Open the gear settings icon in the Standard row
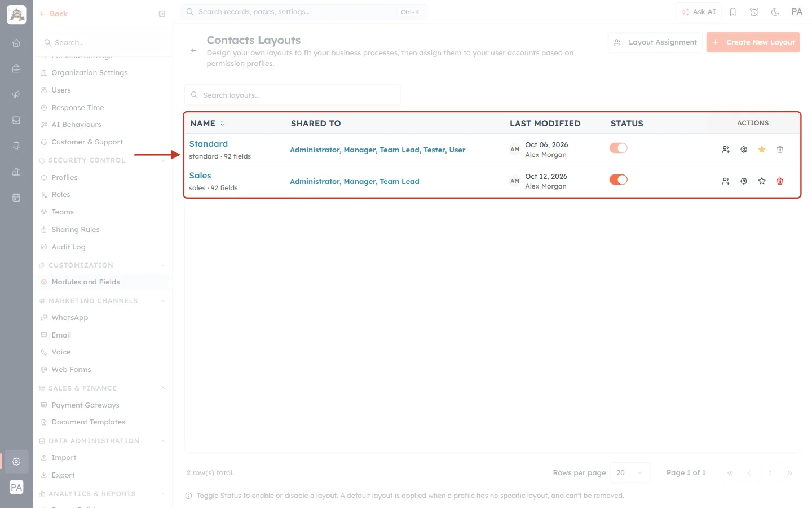 tap(744, 150)
